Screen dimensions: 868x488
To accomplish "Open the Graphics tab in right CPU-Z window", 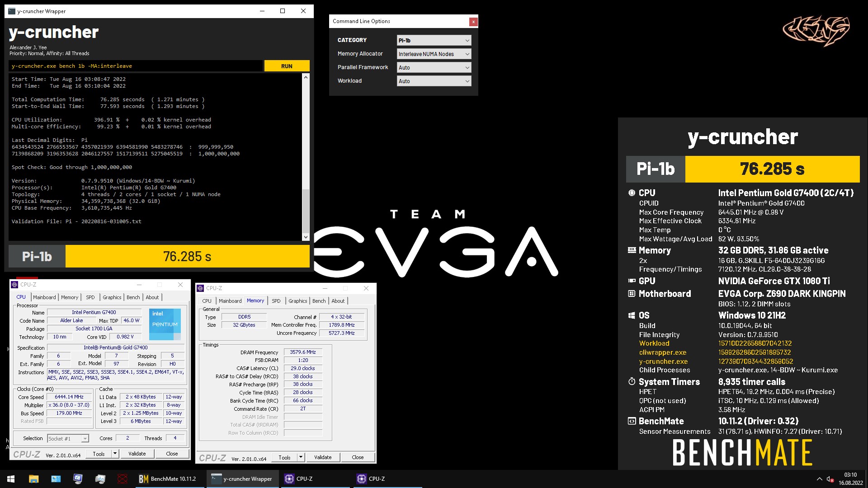I will tap(297, 301).
